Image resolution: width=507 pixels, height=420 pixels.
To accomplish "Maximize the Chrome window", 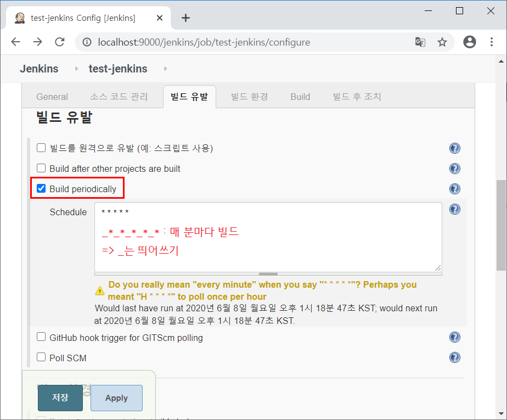I will 459,10.
